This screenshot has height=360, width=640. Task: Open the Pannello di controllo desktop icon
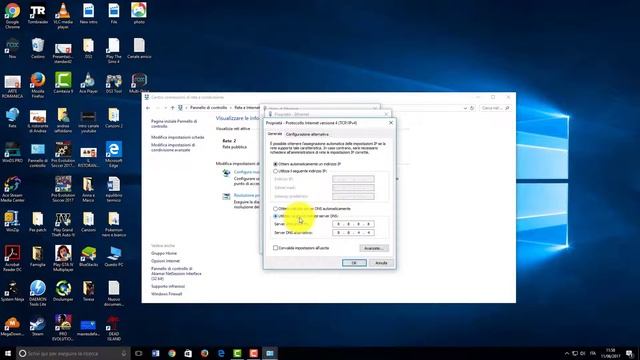tap(38, 154)
